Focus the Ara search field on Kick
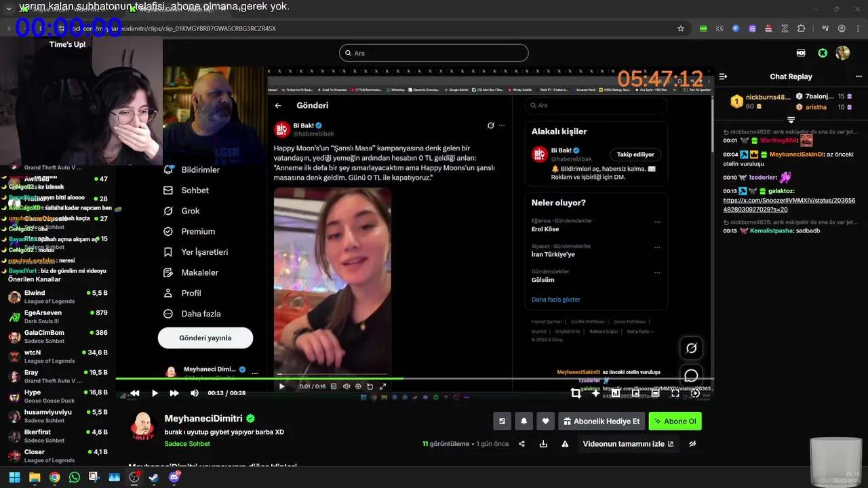The width and height of the screenshot is (868, 488). (x=434, y=53)
